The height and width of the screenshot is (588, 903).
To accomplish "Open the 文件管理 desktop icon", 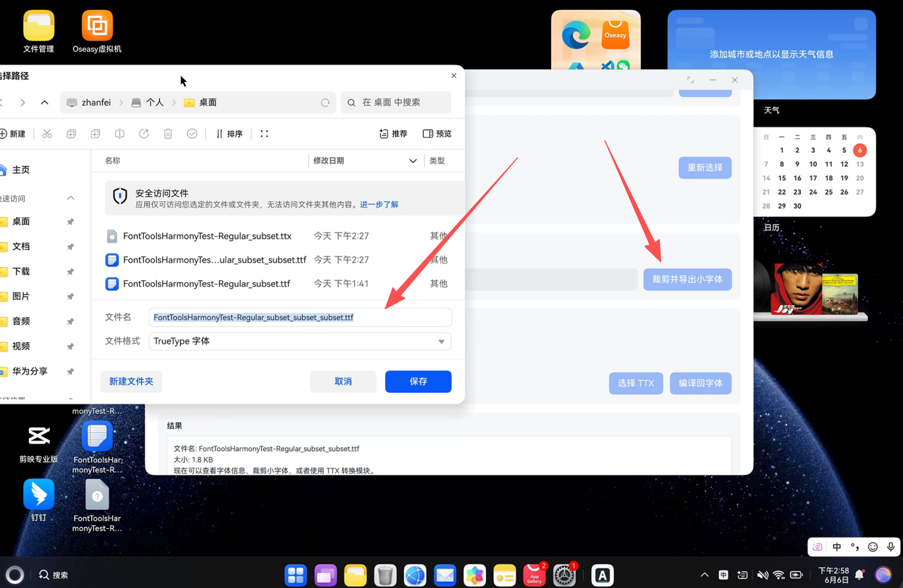I will click(x=39, y=32).
